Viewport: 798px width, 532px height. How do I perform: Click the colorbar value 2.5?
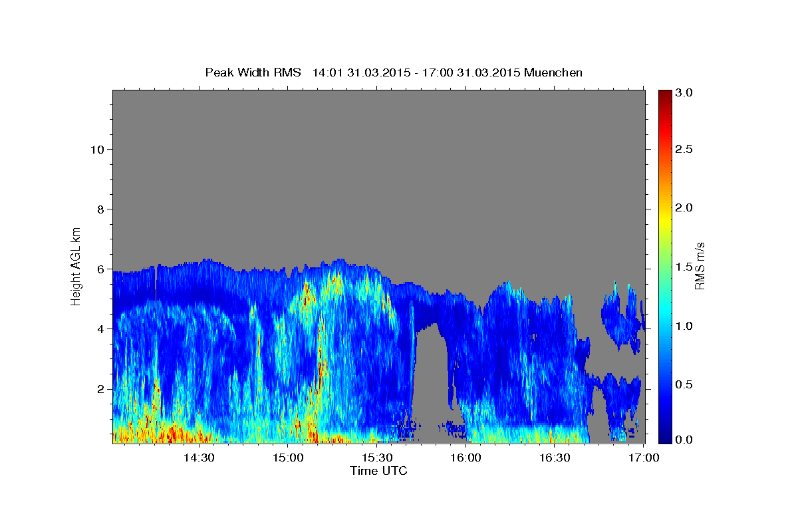click(x=684, y=149)
